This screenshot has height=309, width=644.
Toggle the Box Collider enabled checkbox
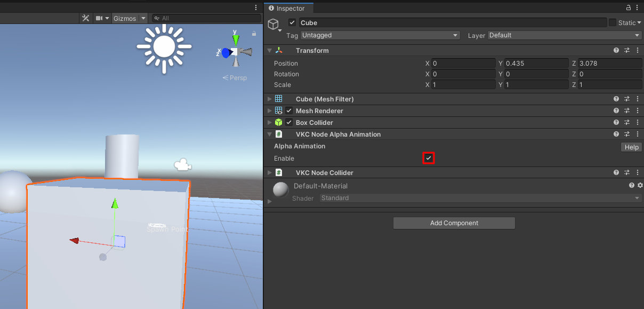coord(288,122)
